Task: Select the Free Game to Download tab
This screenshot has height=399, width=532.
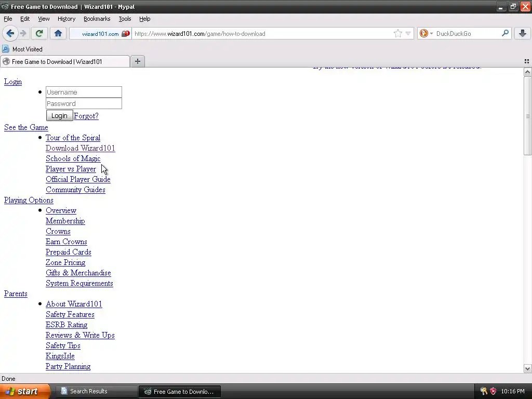Action: click(65, 61)
